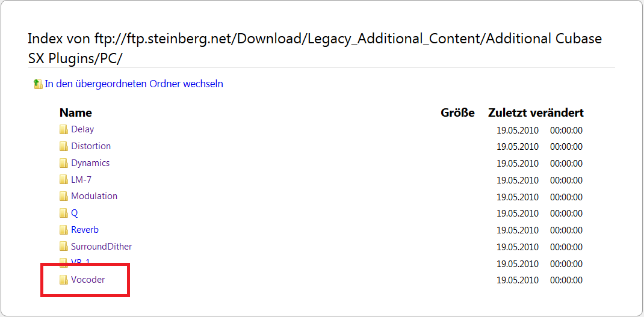Go to the parent folder link
Image resolution: width=644 pixels, height=317 pixels.
click(x=134, y=84)
